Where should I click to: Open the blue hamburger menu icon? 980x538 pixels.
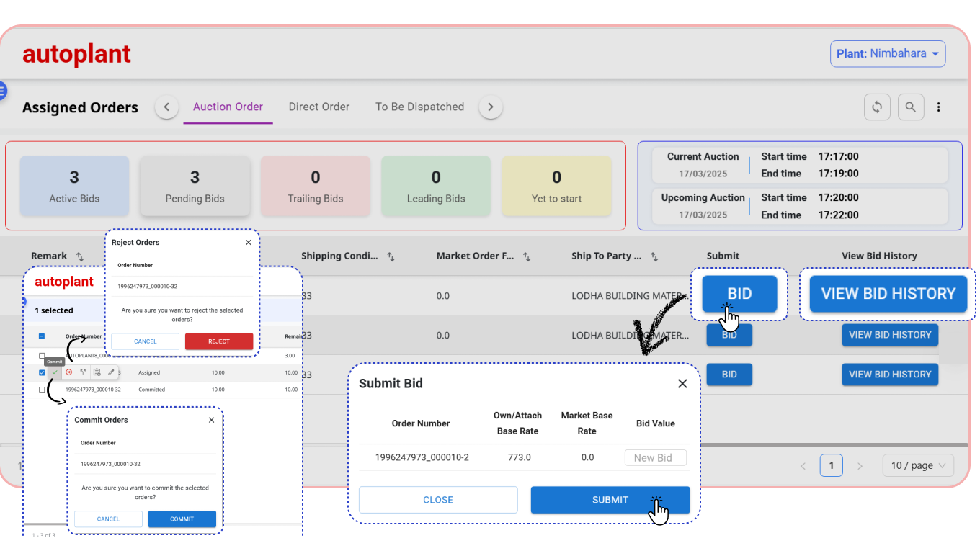tap(2, 91)
